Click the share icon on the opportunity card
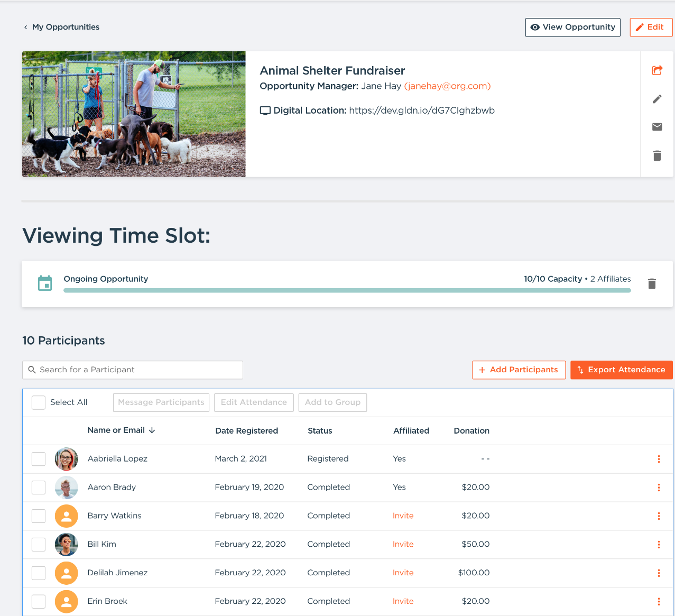This screenshot has height=616, width=675. (x=657, y=70)
